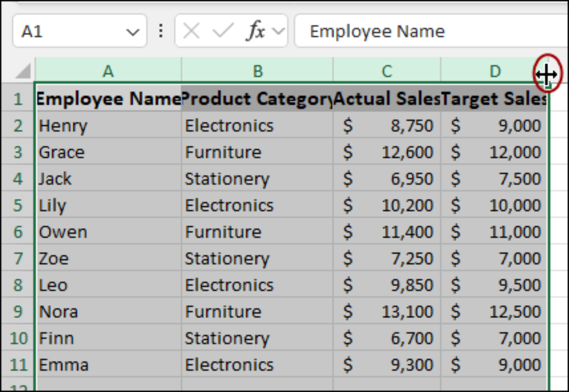Click the Cancel (X) formula bar icon

pos(191,31)
